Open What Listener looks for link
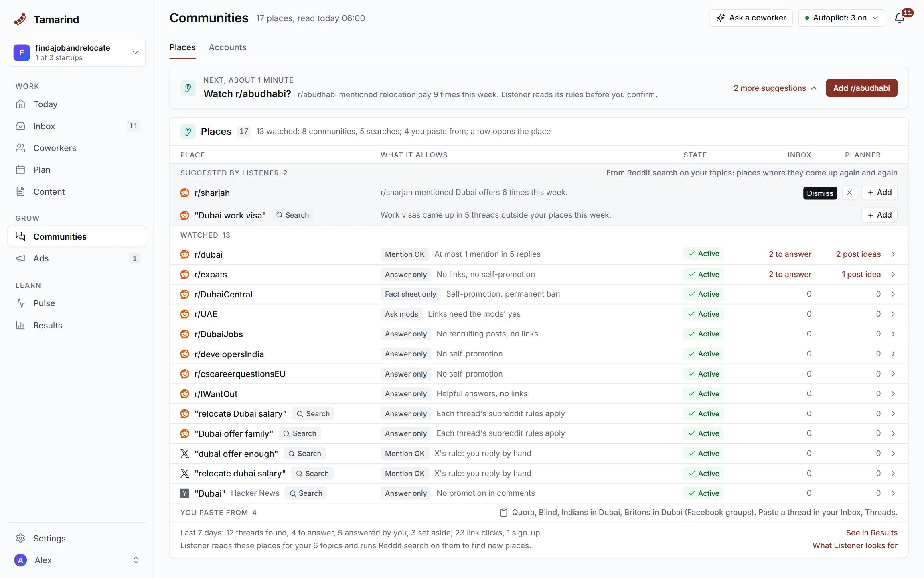 (855, 545)
